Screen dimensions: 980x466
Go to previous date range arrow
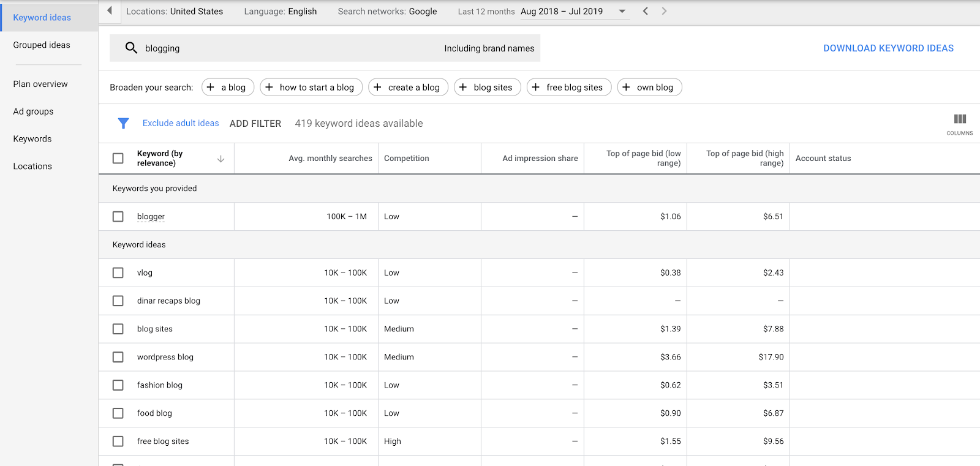click(x=645, y=11)
